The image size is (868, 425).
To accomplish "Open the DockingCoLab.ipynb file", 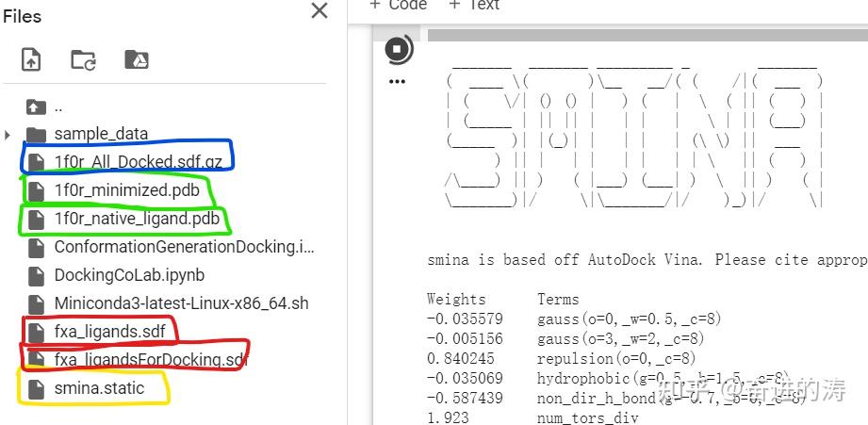I will point(129,275).
